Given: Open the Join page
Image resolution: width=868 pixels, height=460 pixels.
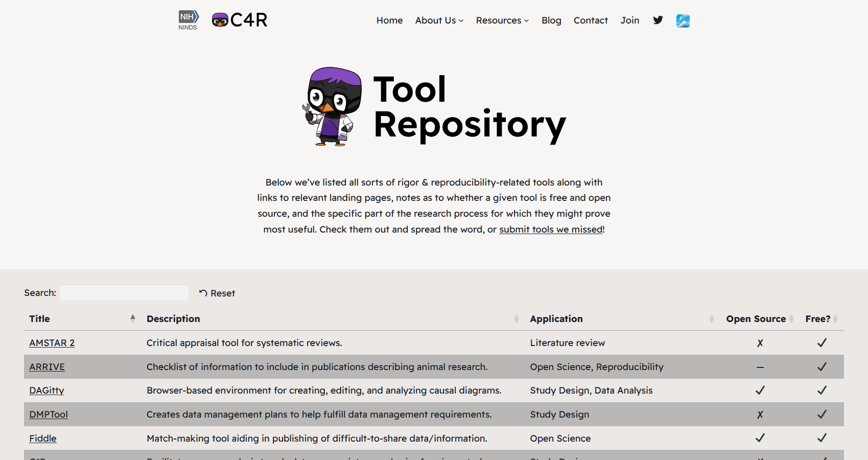Looking at the screenshot, I should point(630,20).
